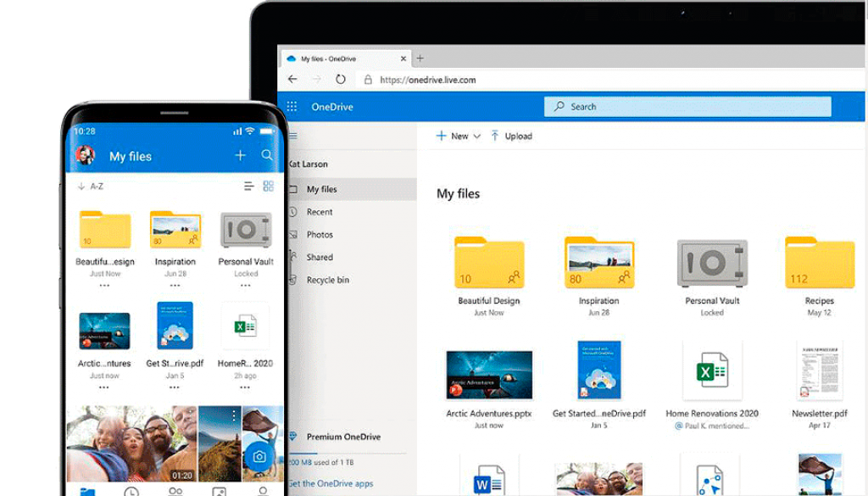Open HomeR... 2020 Excel file on phone
Viewport: 868px width, 496px height.
point(245,326)
